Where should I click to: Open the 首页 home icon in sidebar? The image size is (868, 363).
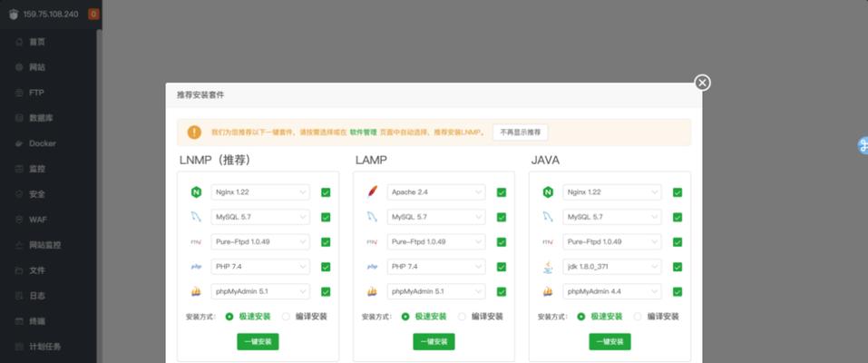19,42
